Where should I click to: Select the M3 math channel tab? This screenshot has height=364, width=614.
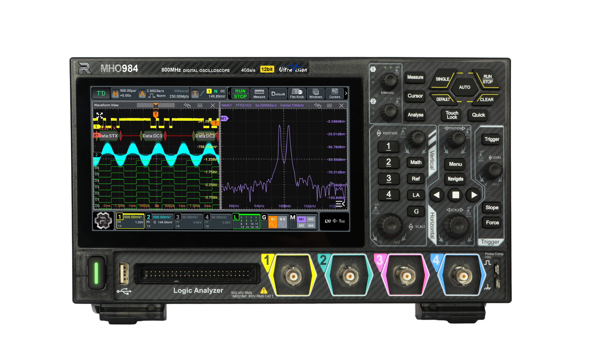tap(311, 219)
